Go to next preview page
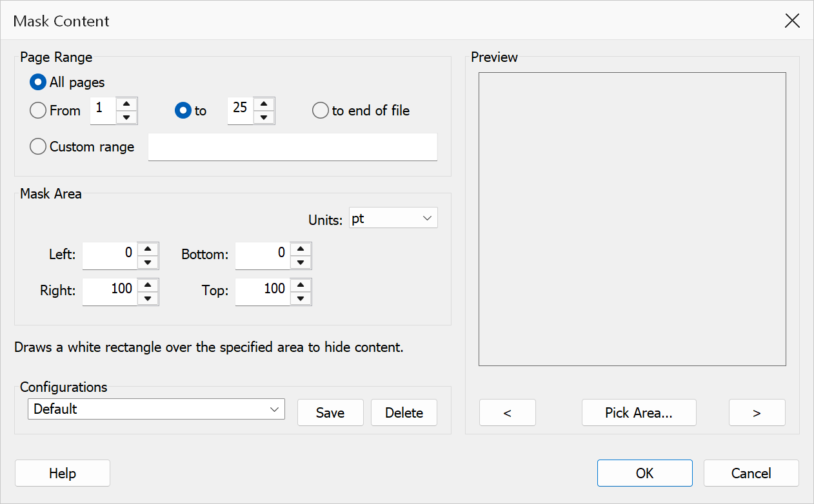The height and width of the screenshot is (504, 814). click(757, 413)
